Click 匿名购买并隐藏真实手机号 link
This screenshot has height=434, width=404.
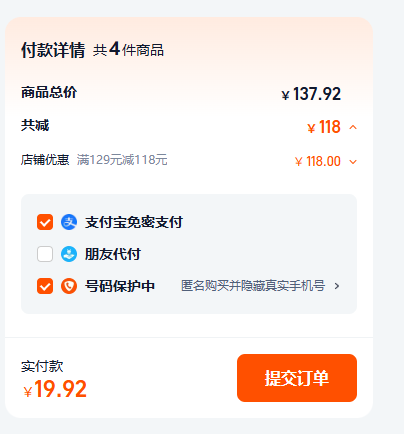point(253,286)
